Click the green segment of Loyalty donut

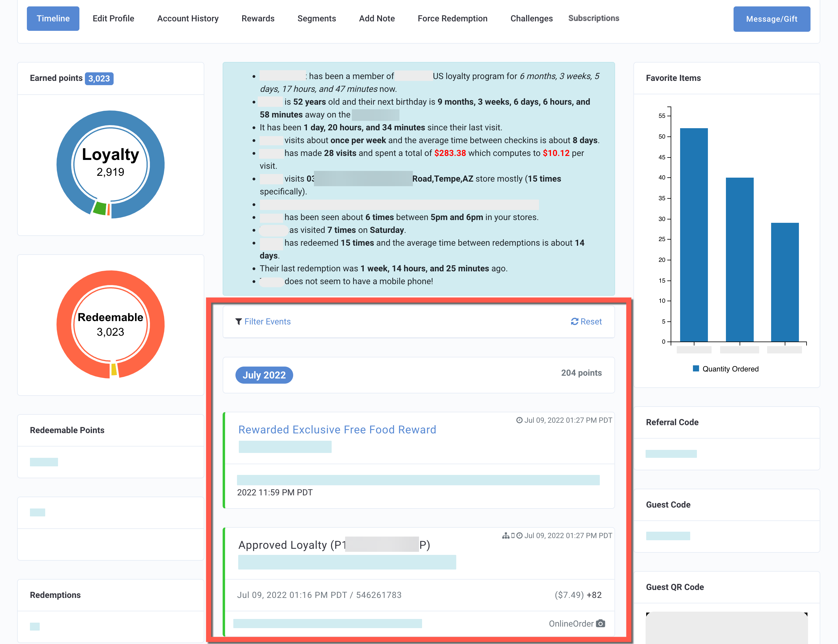[100, 208]
